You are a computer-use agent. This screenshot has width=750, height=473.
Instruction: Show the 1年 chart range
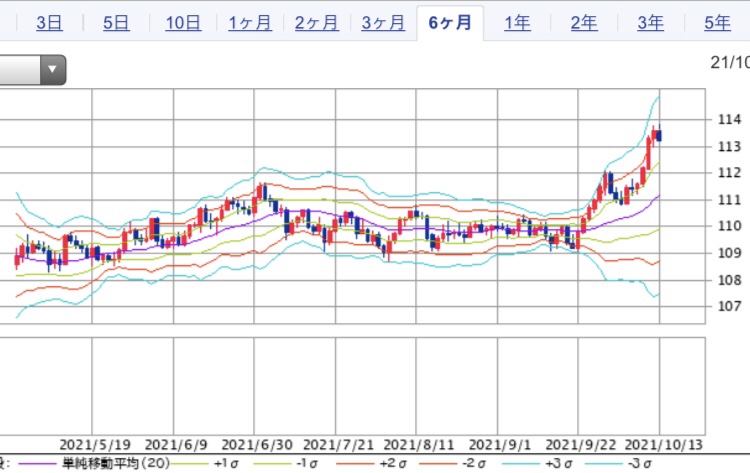pos(517,23)
